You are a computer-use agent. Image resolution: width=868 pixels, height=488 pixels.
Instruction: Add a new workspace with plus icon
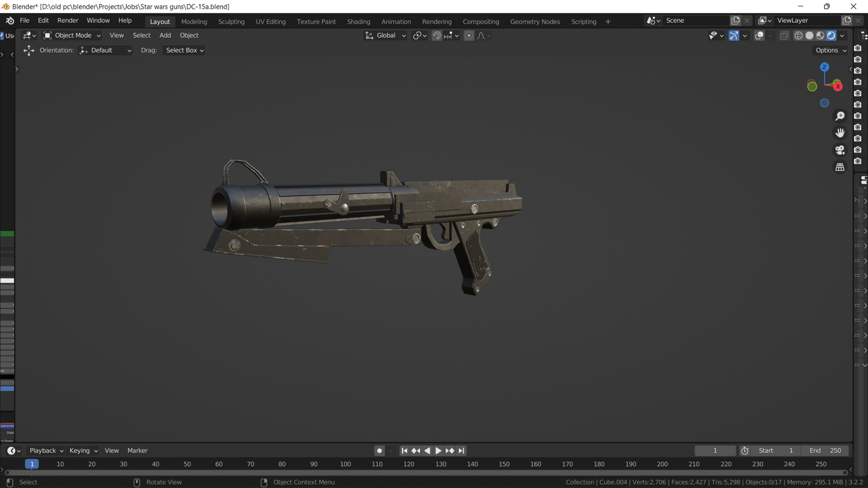pos(608,22)
